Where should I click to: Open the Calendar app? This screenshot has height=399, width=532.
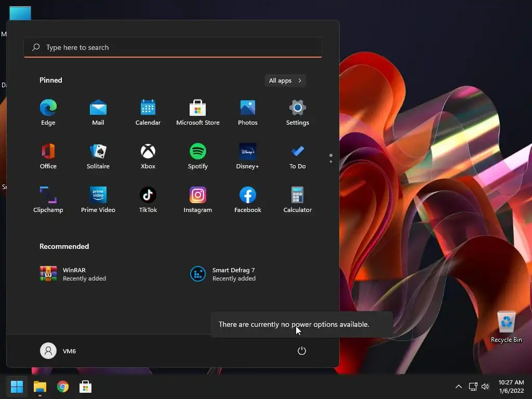click(x=148, y=113)
